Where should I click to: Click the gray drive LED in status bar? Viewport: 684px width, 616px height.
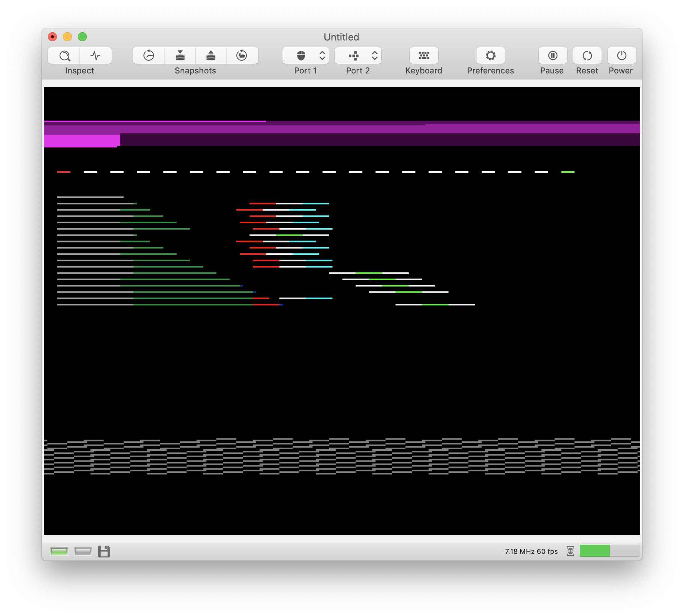click(x=83, y=551)
